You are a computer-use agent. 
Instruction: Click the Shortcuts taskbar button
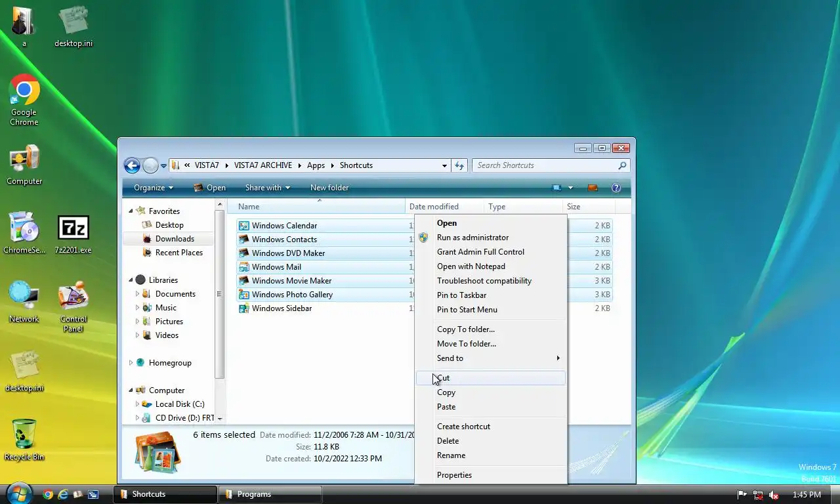pos(165,494)
